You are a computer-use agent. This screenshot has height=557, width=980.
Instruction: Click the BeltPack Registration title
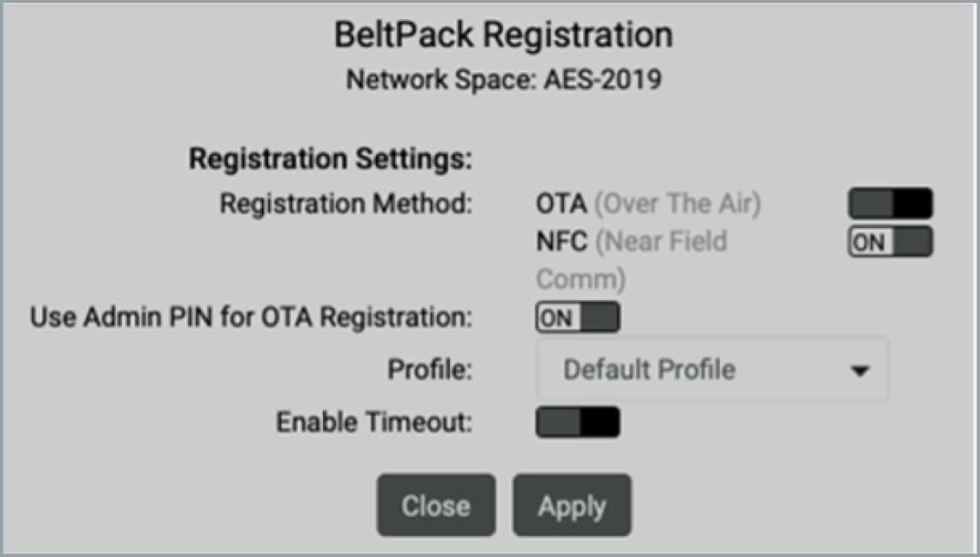[503, 36]
